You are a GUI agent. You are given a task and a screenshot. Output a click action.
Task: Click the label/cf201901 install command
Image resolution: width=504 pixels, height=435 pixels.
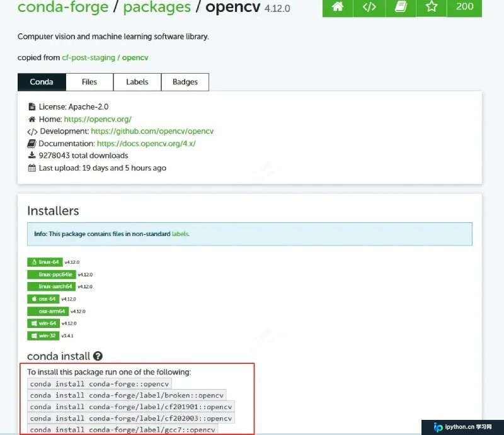click(131, 407)
